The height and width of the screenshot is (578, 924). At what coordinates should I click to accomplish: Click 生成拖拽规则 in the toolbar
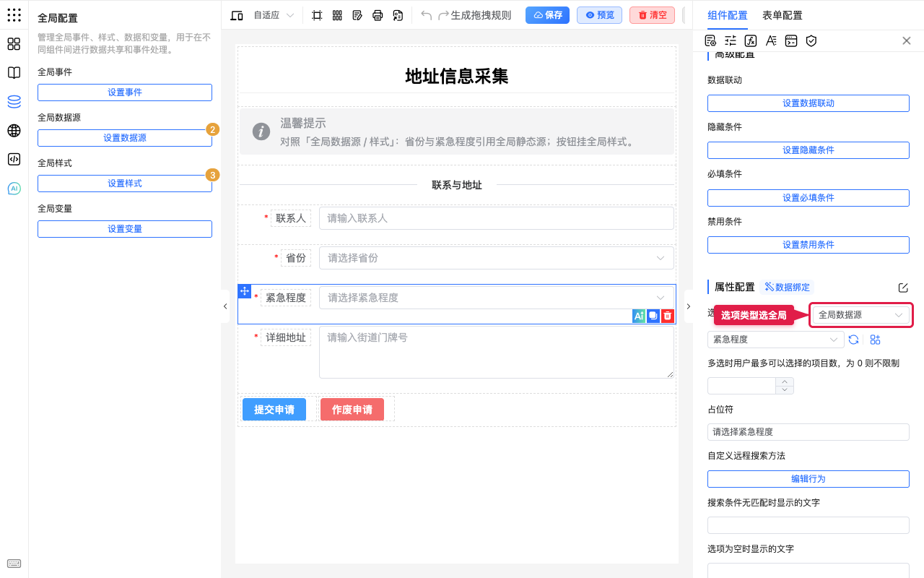coord(481,15)
